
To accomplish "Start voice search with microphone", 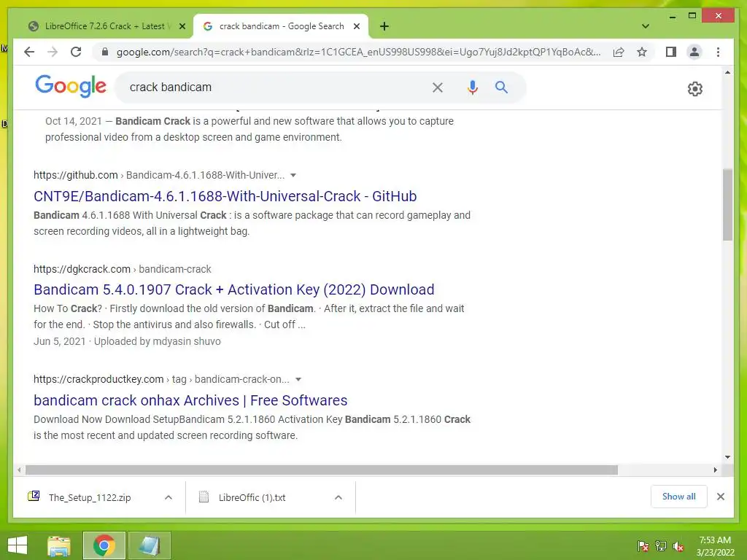I will click(x=472, y=87).
